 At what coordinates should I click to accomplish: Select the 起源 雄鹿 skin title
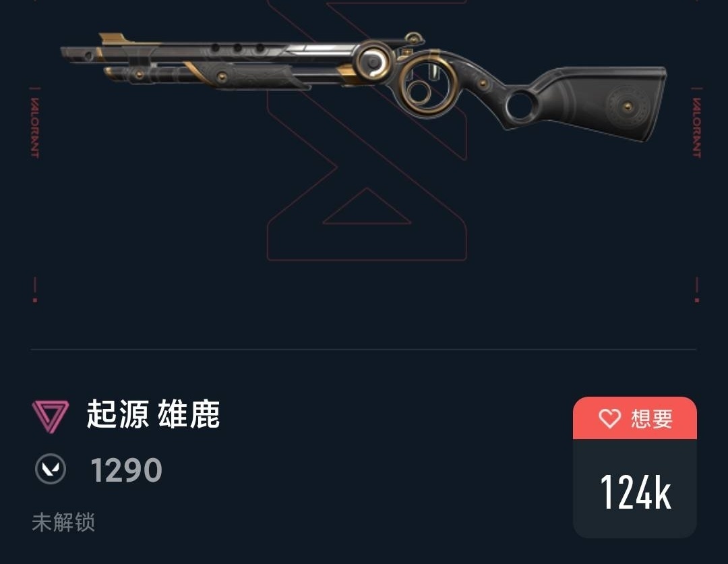click(153, 414)
